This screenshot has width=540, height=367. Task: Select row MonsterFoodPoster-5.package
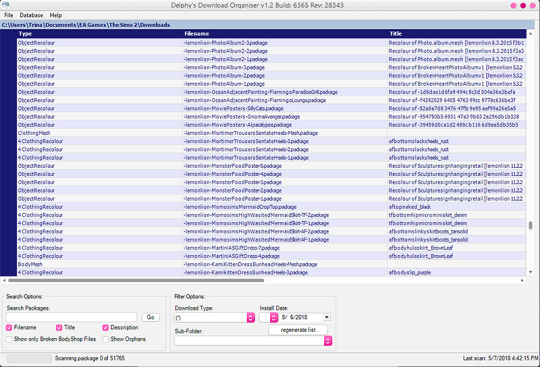(271, 166)
